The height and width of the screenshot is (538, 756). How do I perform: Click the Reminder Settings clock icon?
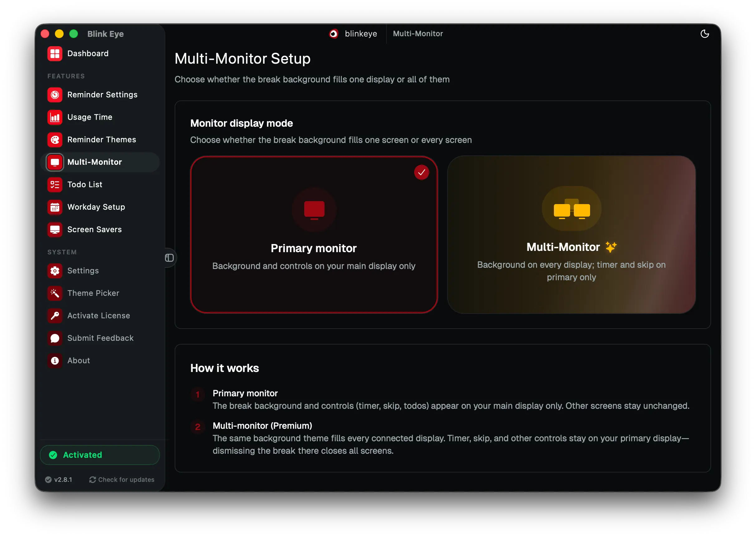click(x=55, y=95)
